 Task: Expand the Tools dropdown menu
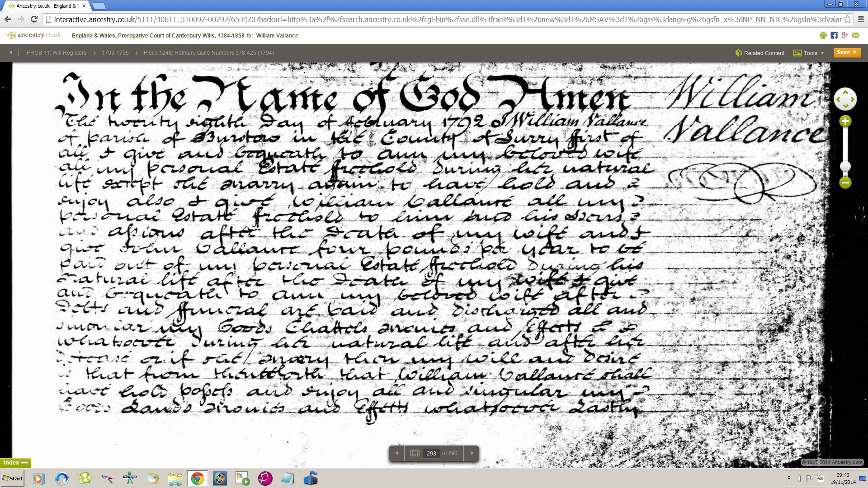(x=809, y=53)
